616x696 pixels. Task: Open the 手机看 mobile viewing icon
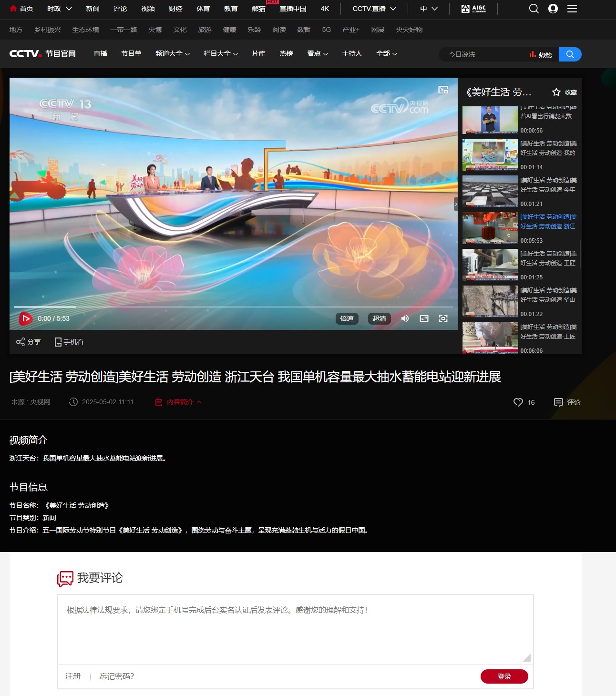pyautogui.click(x=58, y=342)
